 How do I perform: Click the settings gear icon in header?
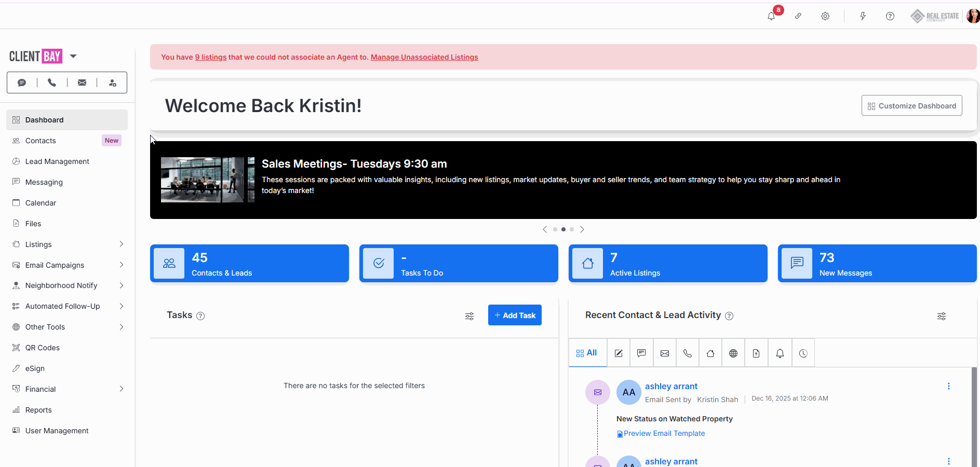(x=825, y=16)
